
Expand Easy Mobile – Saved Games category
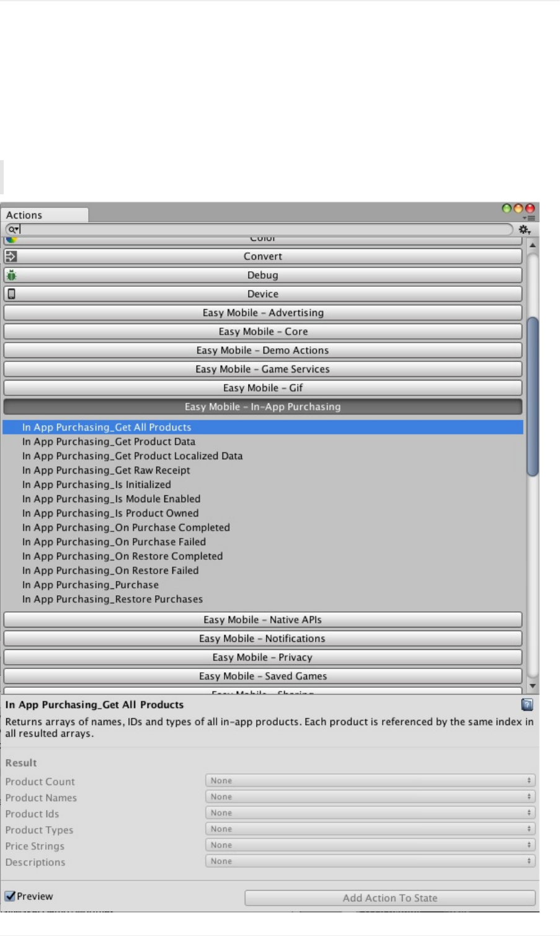[x=263, y=676]
